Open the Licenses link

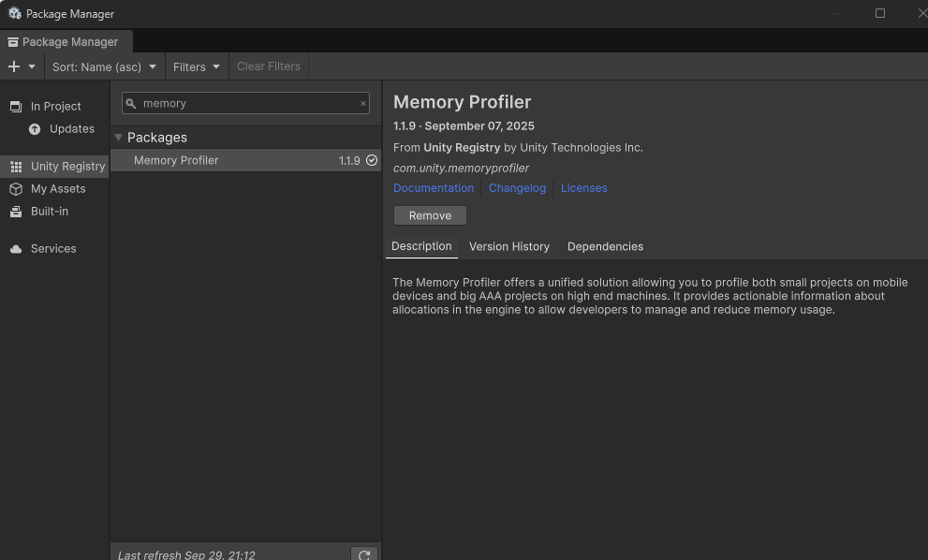583,187
